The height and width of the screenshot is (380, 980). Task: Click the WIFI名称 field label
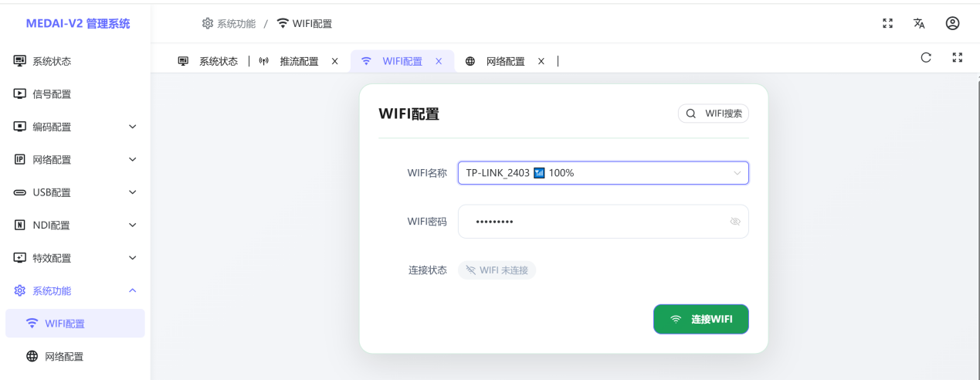(427, 173)
